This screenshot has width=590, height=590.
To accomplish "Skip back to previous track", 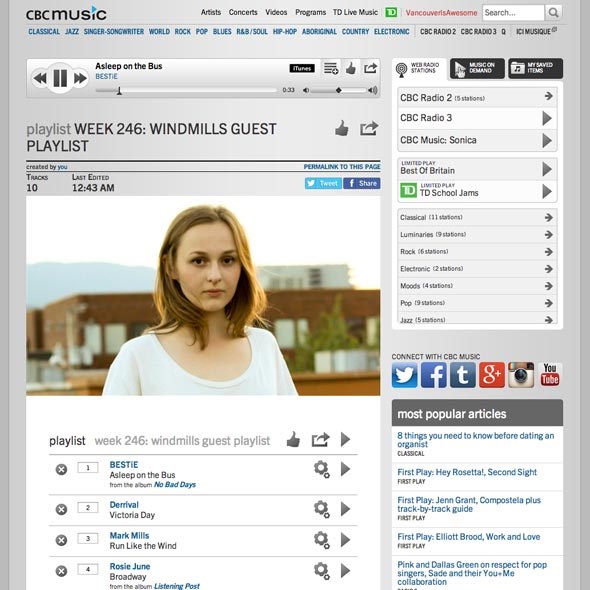I will (40, 78).
